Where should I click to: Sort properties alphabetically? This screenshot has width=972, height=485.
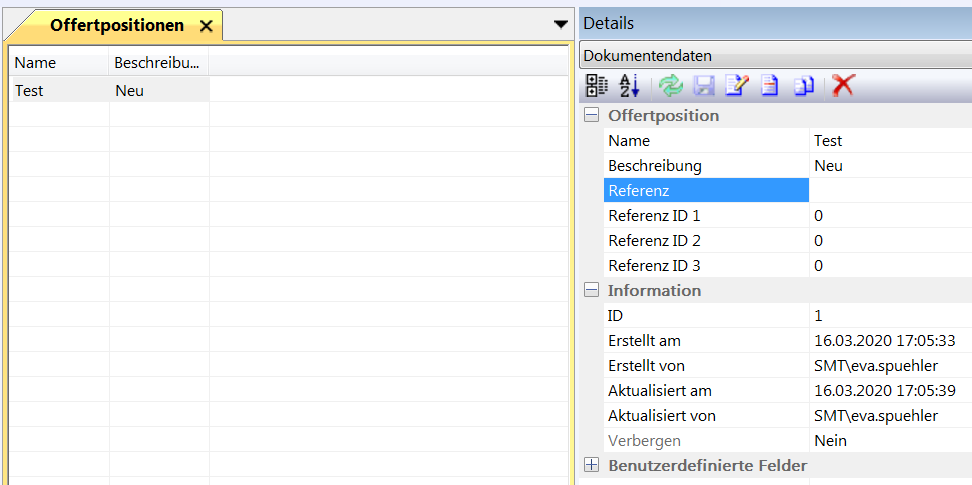629,86
